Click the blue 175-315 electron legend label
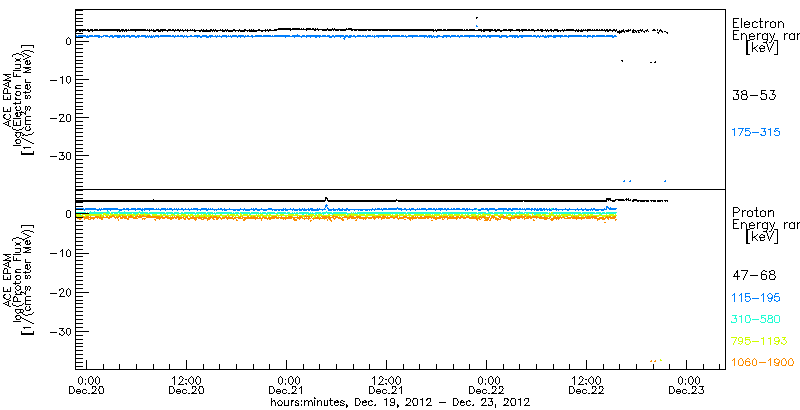 (x=756, y=133)
